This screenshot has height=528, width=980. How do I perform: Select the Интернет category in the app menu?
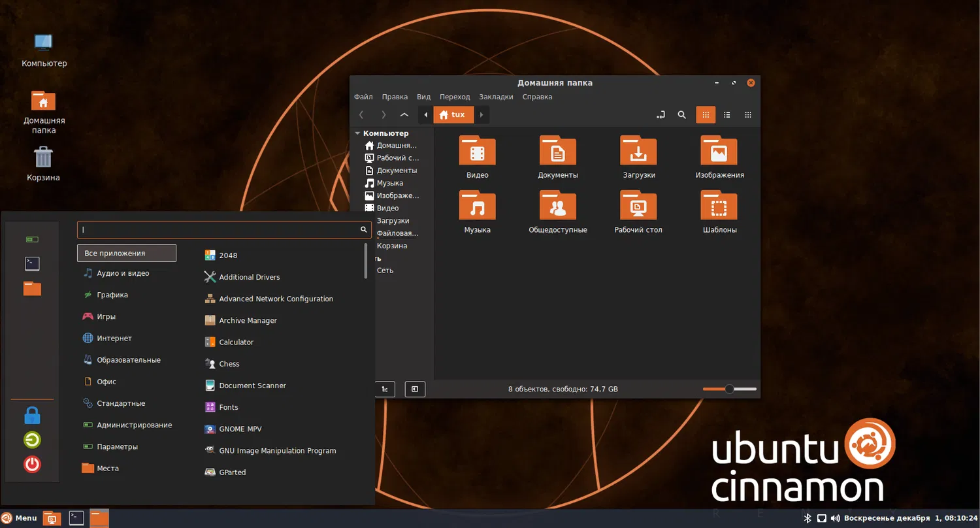[114, 338]
